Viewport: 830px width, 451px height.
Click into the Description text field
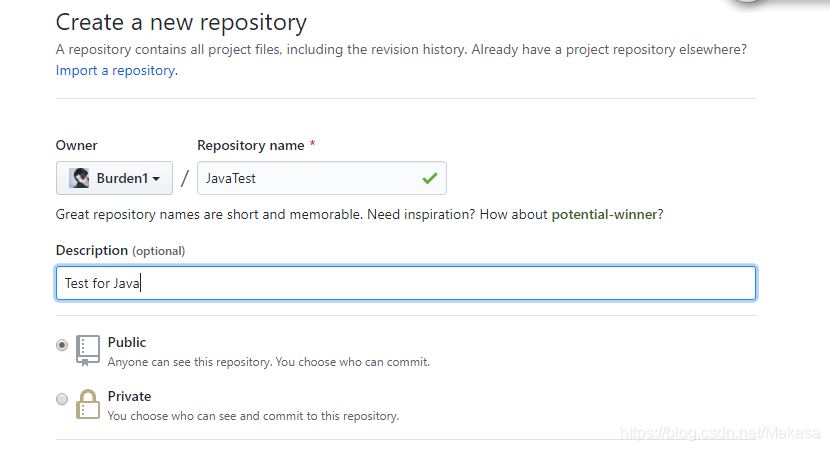(x=405, y=283)
